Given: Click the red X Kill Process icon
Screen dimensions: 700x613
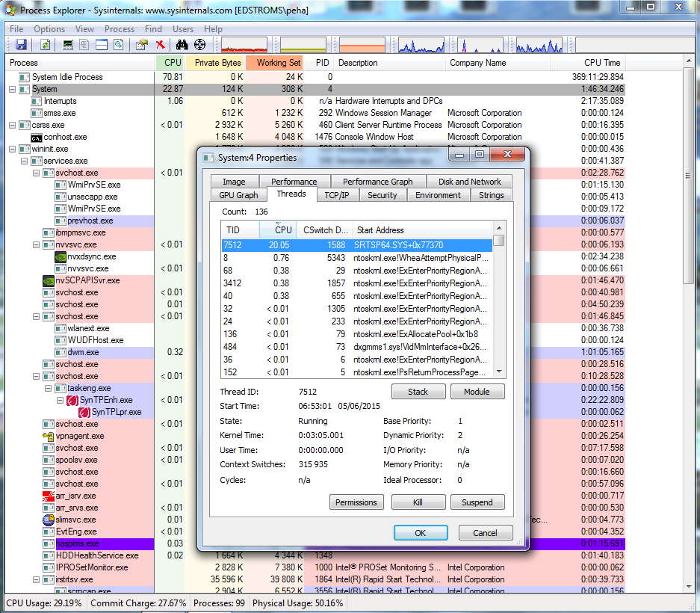Looking at the screenshot, I should (x=160, y=45).
